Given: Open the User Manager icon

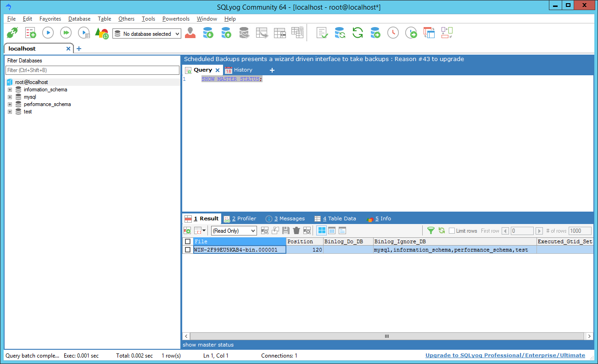Looking at the screenshot, I should pos(190,33).
